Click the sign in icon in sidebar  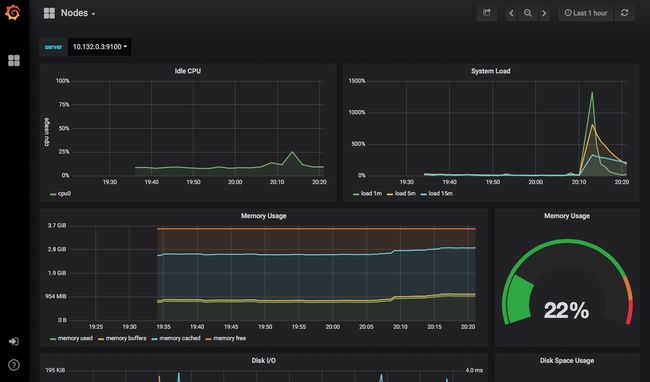pos(14,341)
